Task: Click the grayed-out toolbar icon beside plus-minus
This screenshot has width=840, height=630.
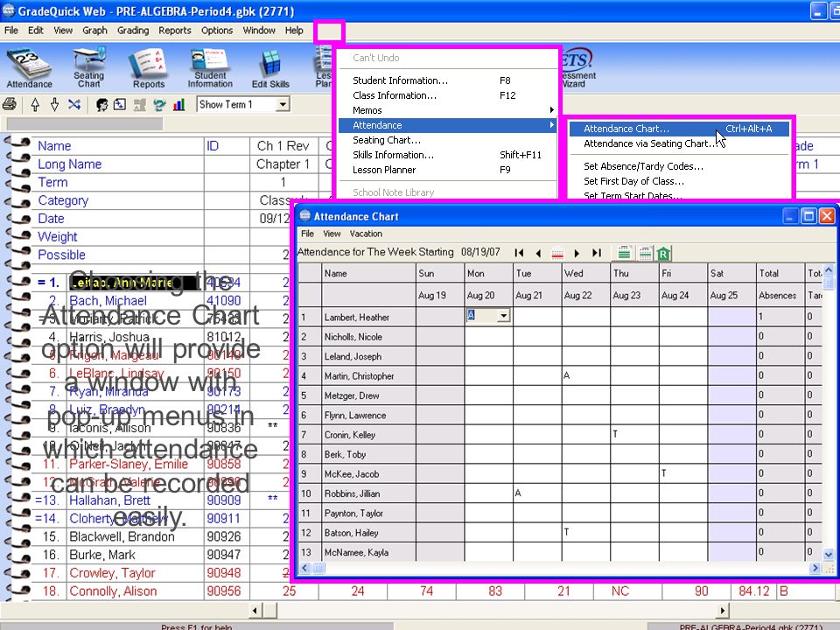Action: pyautogui.click(x=140, y=104)
